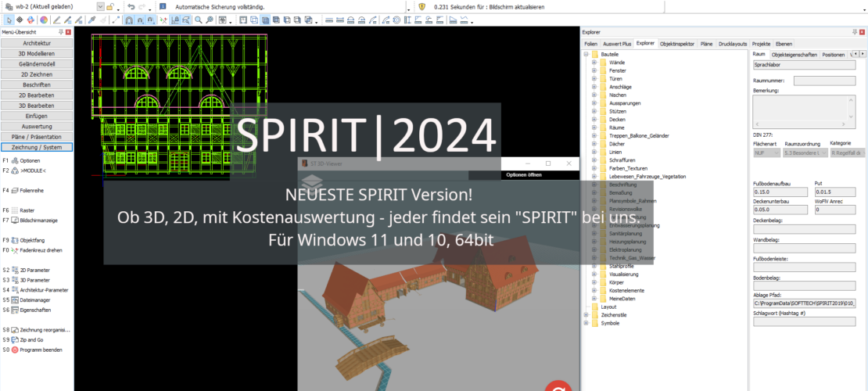Open Folienreihe via its icon (F4)
Screen dimensions: 868x391
click(x=16, y=190)
